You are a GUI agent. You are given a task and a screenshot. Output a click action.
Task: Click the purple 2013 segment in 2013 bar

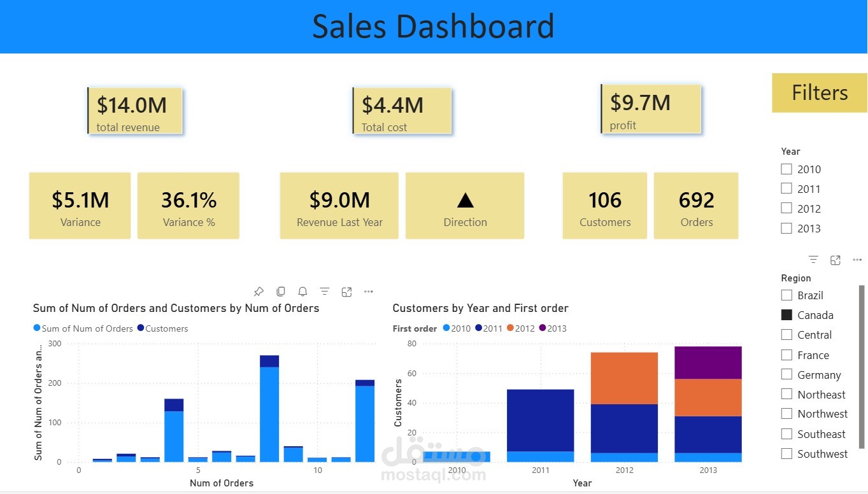pos(708,363)
